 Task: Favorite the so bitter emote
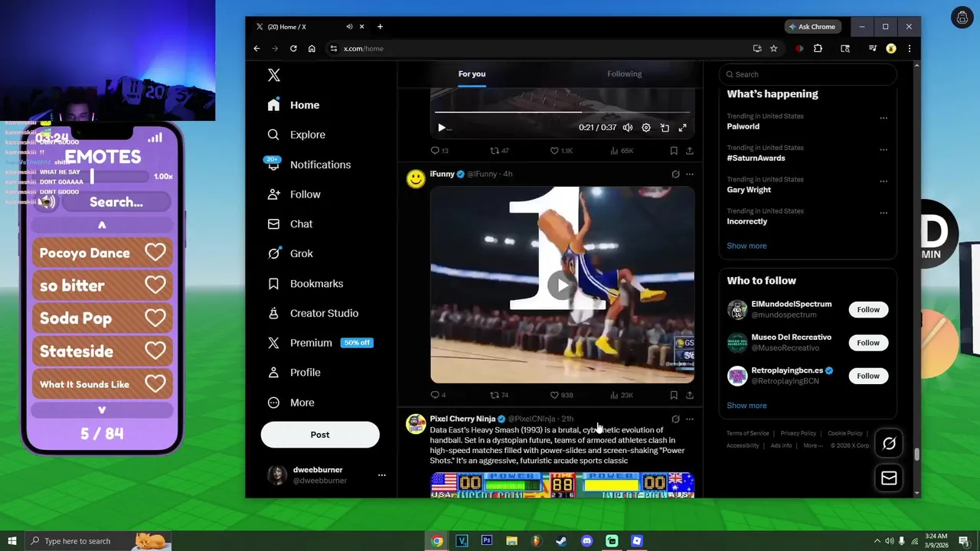[155, 285]
